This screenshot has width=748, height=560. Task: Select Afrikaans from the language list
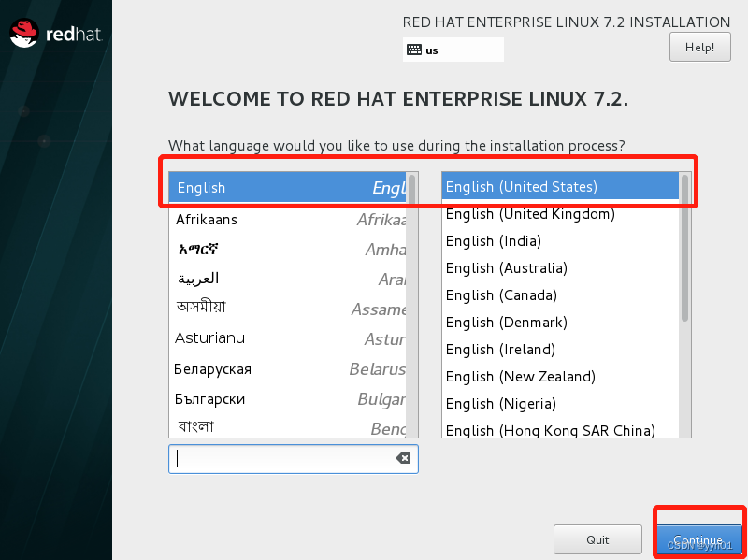(280, 219)
